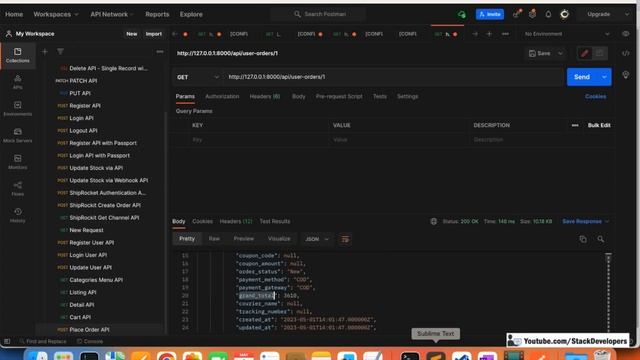Viewport: 640px width, 360px height.
Task: Click the sync status cloud icon
Action: point(462,14)
